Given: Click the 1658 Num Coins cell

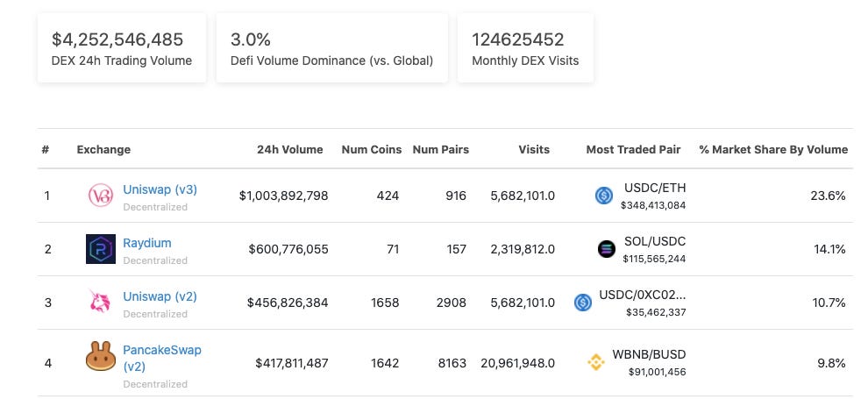Looking at the screenshot, I should pyautogui.click(x=385, y=303).
